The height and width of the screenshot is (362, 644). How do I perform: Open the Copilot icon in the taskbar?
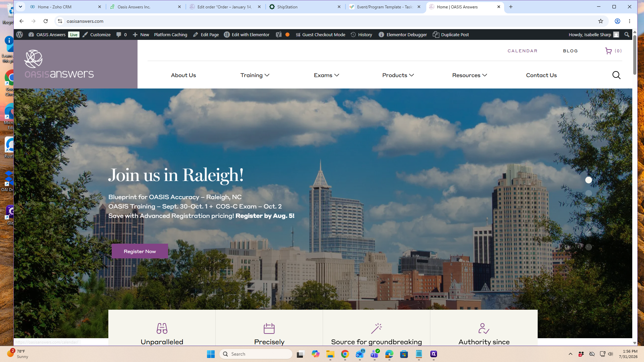click(316, 354)
